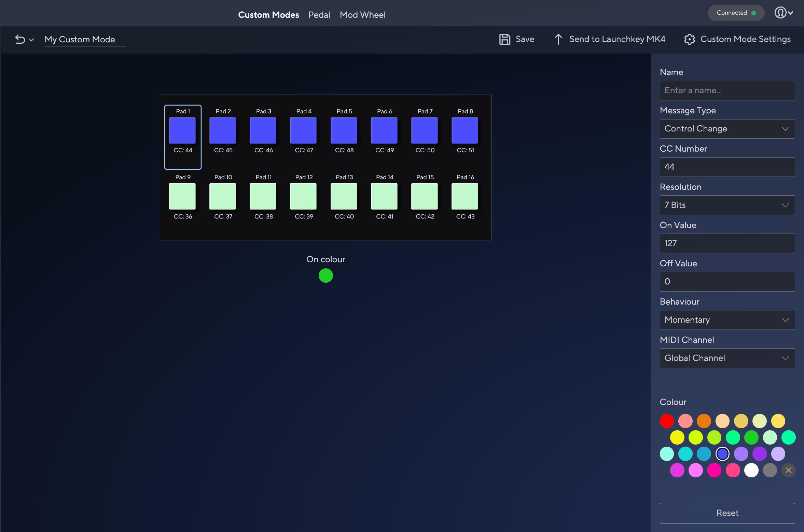The image size is (804, 532).
Task: Click the Save floppy disk icon
Action: (x=505, y=39)
